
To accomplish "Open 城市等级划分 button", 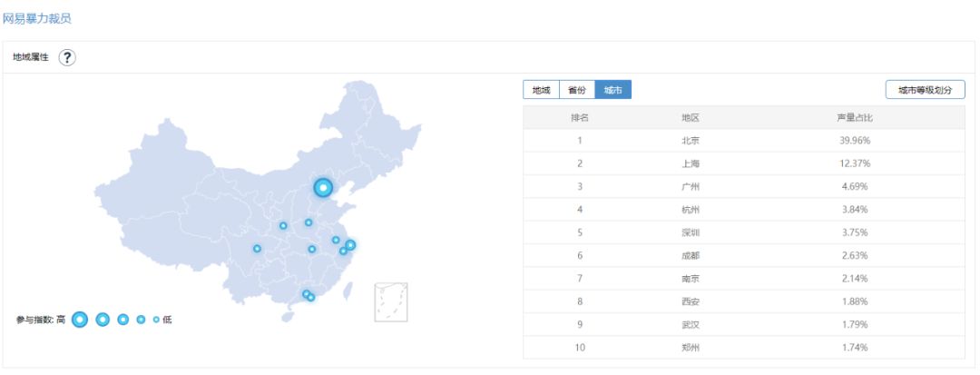I will click(x=925, y=90).
